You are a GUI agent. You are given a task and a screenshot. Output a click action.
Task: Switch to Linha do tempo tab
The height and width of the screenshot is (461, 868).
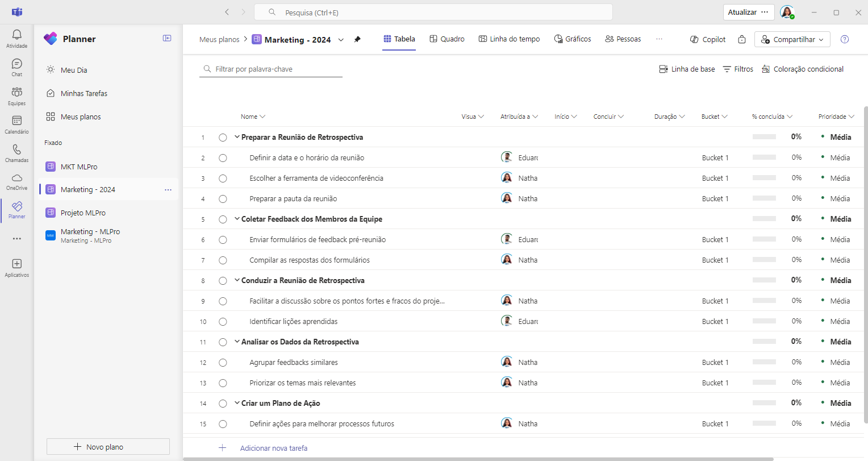point(509,39)
